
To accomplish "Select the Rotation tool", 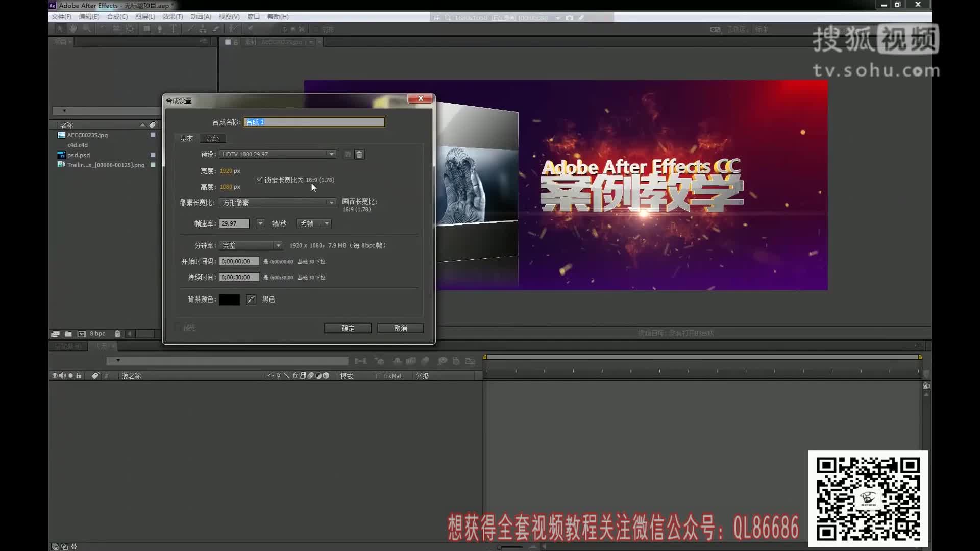I will point(103,29).
